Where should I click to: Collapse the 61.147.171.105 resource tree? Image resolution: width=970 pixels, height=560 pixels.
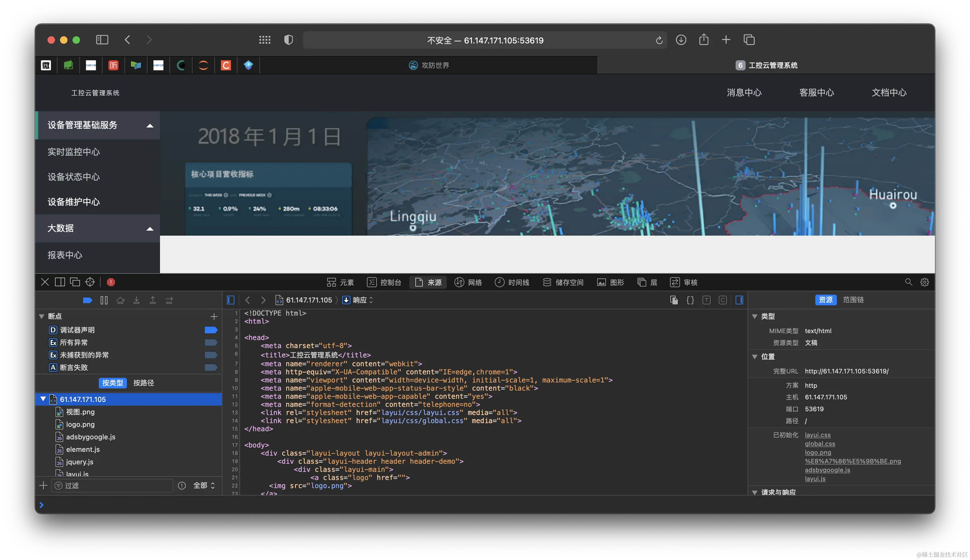point(43,399)
